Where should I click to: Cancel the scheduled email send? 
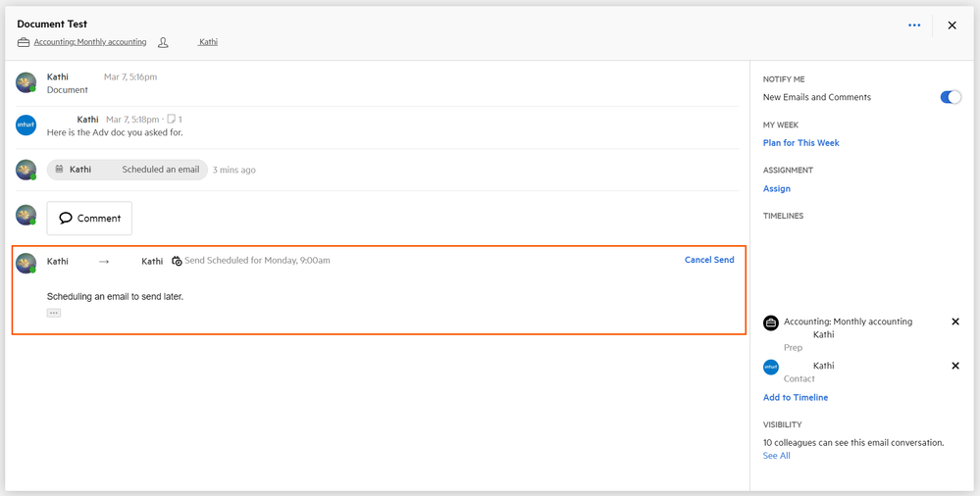(x=708, y=260)
